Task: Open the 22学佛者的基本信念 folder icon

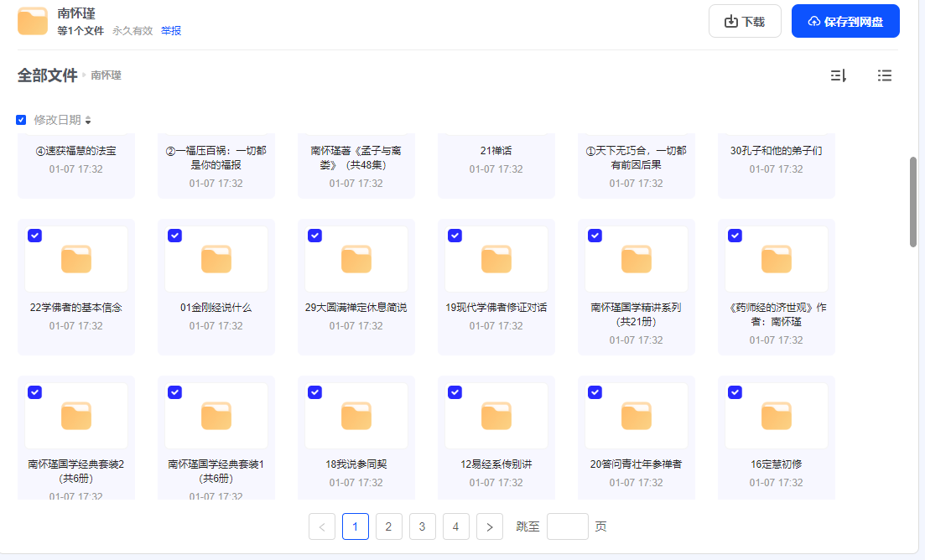Action: tap(76, 259)
